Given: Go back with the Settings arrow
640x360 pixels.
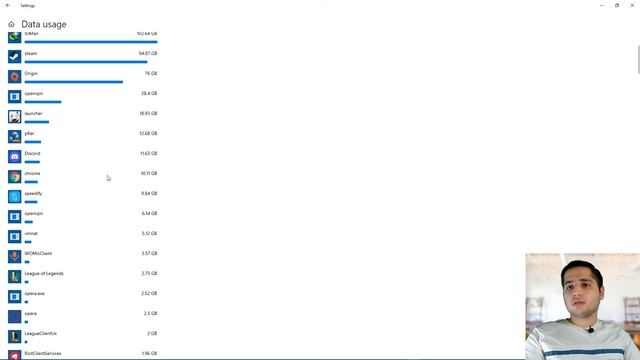Looking at the screenshot, I should point(8,5).
